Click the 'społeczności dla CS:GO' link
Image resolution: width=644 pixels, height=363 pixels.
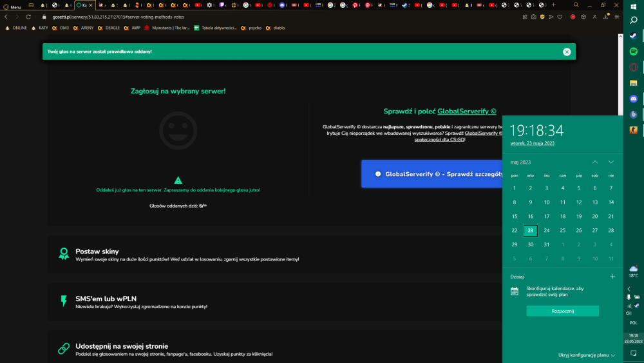439,139
